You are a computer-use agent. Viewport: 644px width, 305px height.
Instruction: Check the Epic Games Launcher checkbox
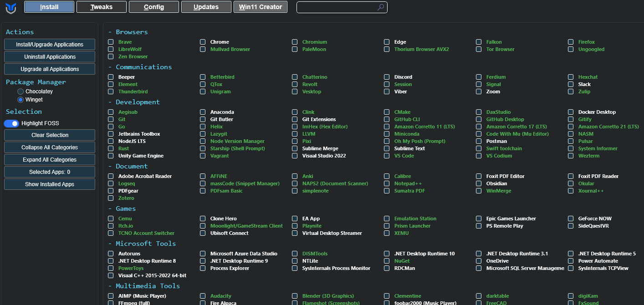[479, 219]
